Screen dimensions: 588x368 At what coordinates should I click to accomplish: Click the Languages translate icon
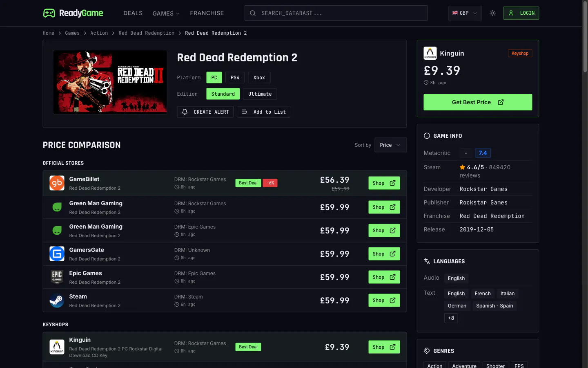tap(427, 261)
